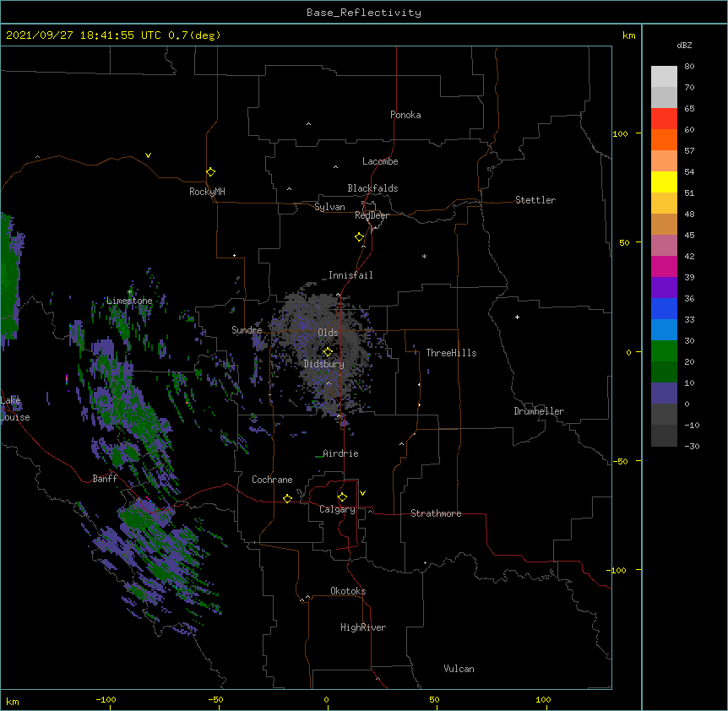
Task: Click the yellow diamond marker above Calgary label
Action: tap(342, 497)
